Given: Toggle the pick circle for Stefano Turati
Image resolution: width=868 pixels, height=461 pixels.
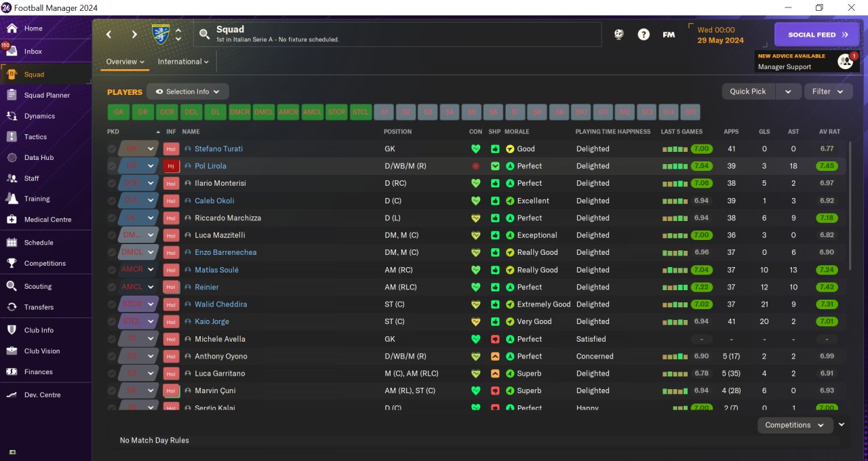Looking at the screenshot, I should pos(112,148).
